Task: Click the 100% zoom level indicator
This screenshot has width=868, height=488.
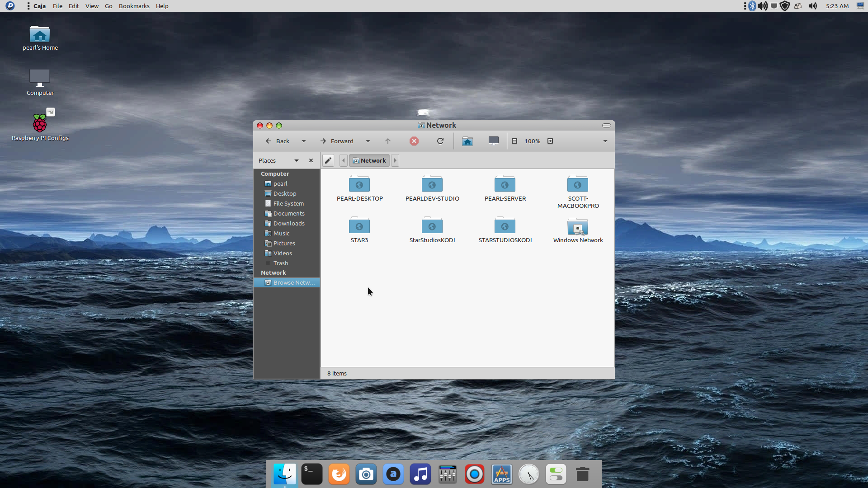Action: point(532,141)
